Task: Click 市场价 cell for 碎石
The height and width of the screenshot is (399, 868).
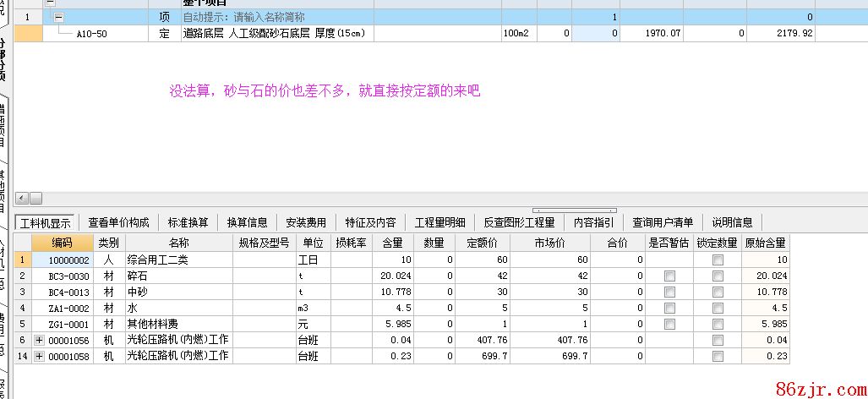Action: (549, 276)
